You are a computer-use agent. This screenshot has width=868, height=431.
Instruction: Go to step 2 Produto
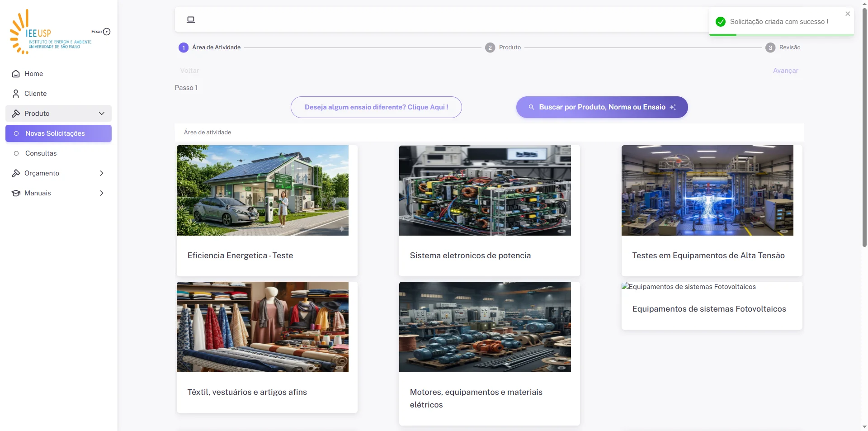[503, 47]
